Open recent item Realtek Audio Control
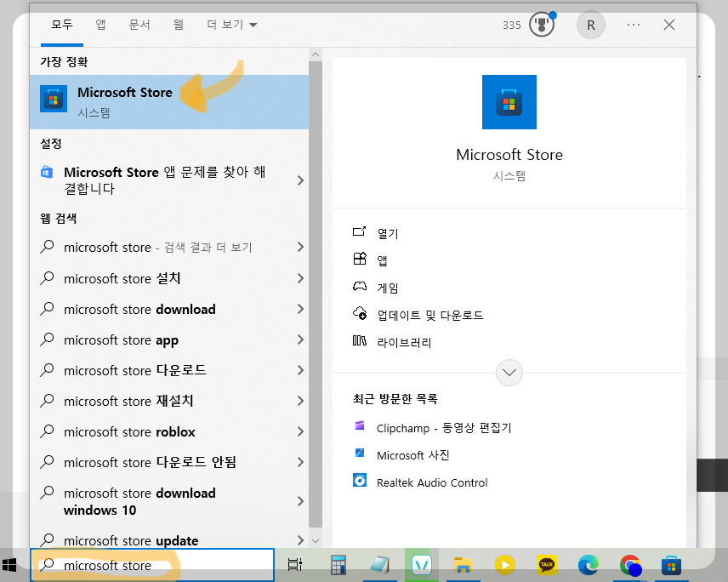 coord(420,482)
